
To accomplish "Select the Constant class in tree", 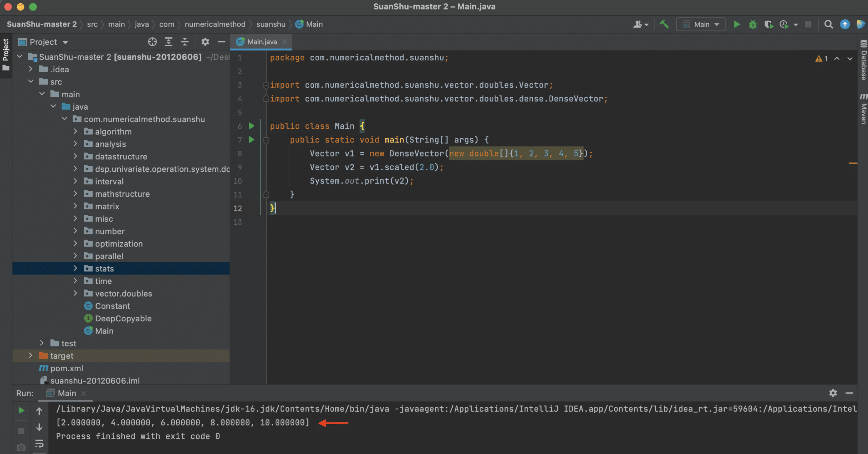I will [112, 306].
